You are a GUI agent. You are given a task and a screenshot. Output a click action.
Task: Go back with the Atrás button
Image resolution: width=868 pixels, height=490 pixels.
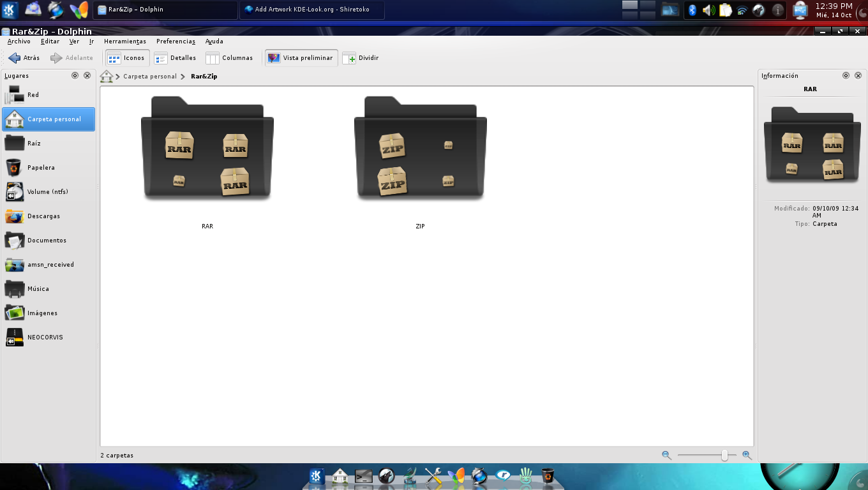pyautogui.click(x=24, y=58)
